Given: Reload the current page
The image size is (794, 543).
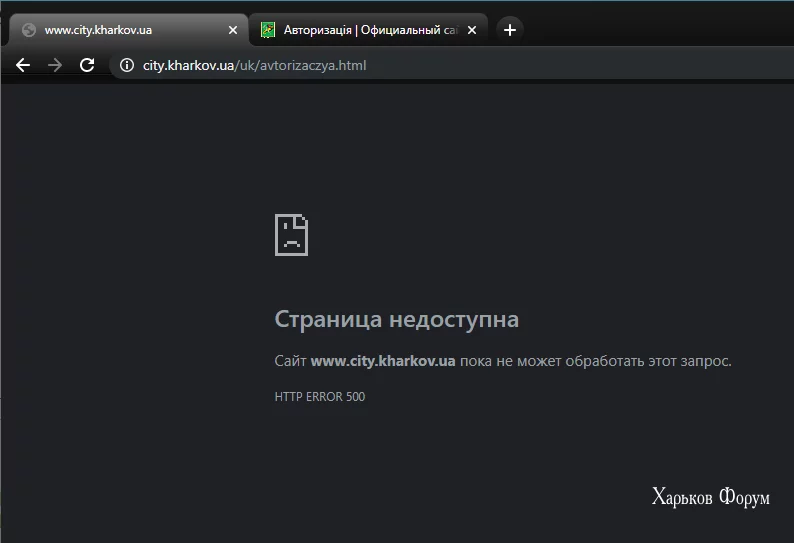Looking at the screenshot, I should (x=87, y=65).
